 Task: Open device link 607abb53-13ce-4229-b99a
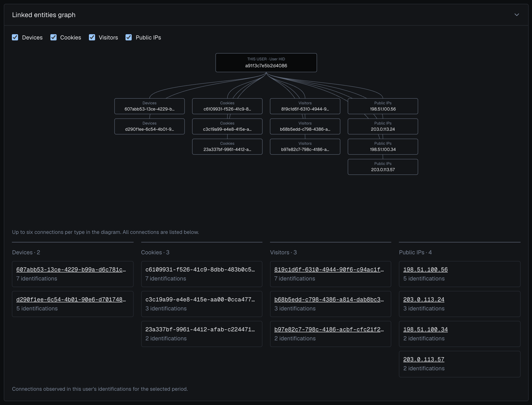71,270
